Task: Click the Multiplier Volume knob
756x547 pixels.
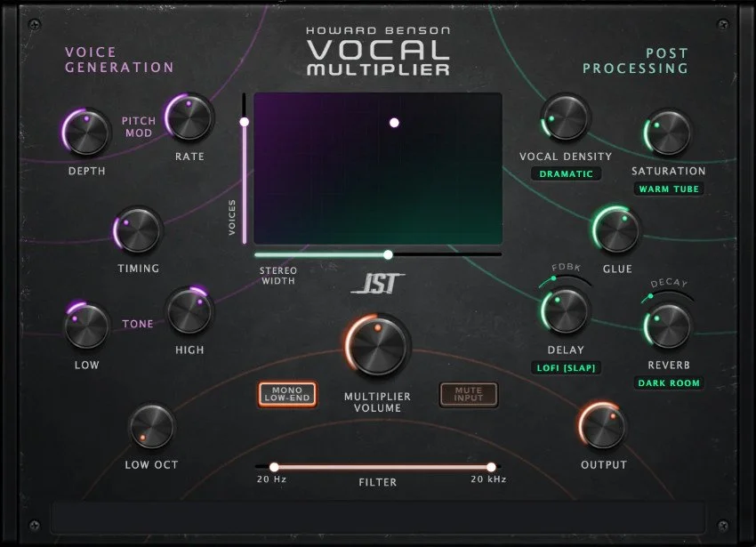Action: pyautogui.click(x=377, y=344)
